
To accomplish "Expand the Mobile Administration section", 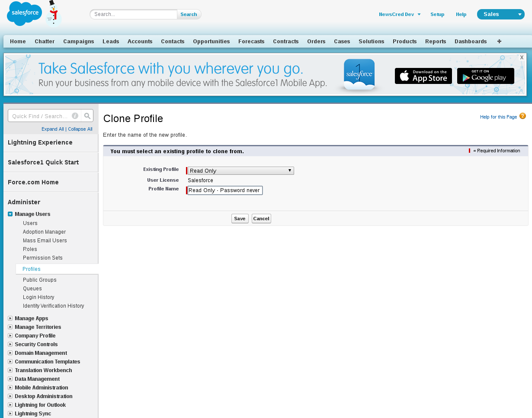I will [10, 388].
